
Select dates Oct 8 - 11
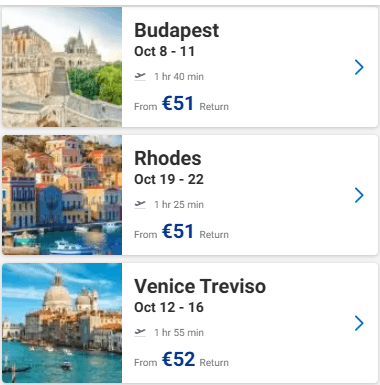164,51
